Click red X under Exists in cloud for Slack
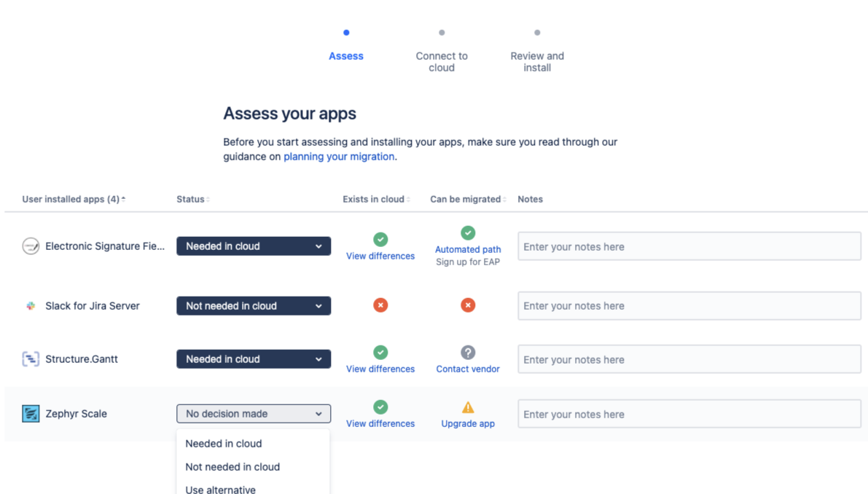This screenshot has height=494, width=868. click(380, 305)
